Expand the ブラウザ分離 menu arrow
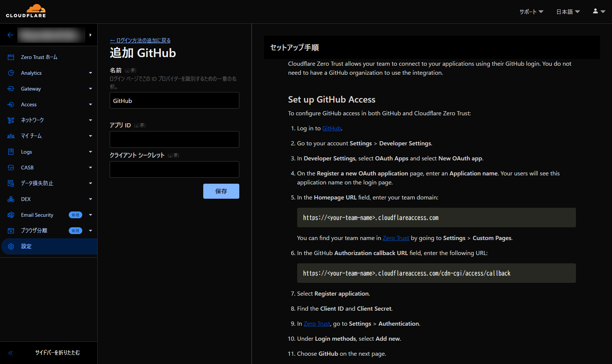The height and width of the screenshot is (364, 612). click(91, 231)
